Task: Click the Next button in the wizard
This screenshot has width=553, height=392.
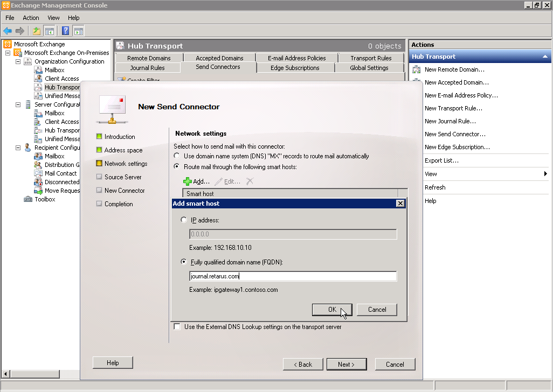Action: pos(346,365)
